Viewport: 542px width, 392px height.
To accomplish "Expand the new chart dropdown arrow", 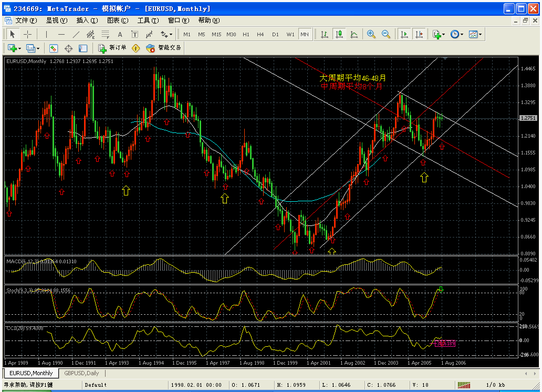I will pyautogui.click(x=20, y=48).
